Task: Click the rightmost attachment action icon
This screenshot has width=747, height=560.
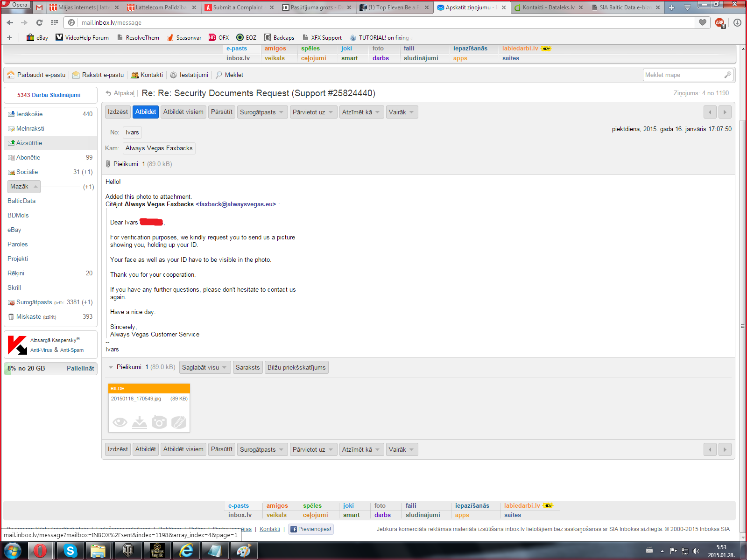Action: tap(179, 422)
